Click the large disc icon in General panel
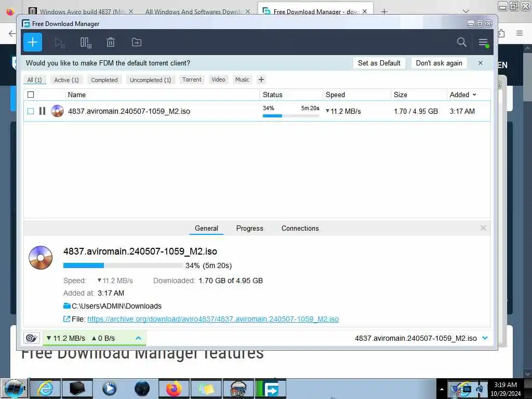Screen dimensions: 532x399 (x=41, y=258)
